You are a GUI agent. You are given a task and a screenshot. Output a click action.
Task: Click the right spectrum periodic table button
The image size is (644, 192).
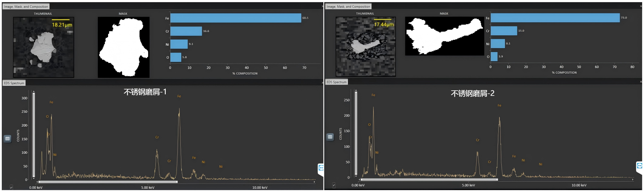click(330, 137)
